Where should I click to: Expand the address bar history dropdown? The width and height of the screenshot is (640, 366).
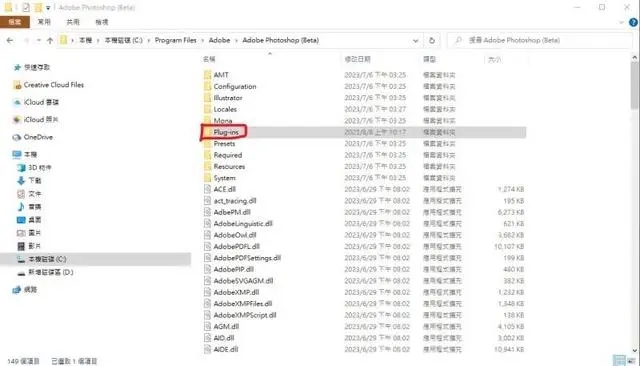[416, 40]
